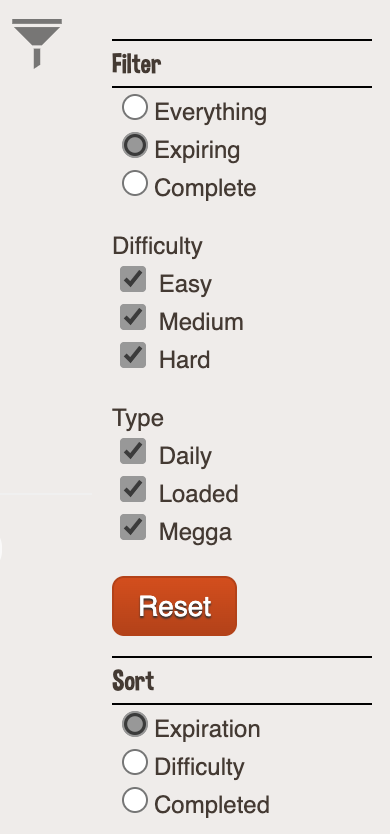Toggle the Loaded type checkbox
The width and height of the screenshot is (390, 834).
click(x=133, y=489)
